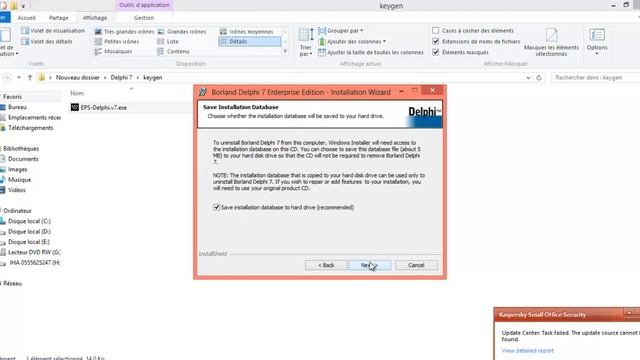640x360 pixels.
Task: Switch to Icônes moyennes layout
Action: click(x=247, y=31)
